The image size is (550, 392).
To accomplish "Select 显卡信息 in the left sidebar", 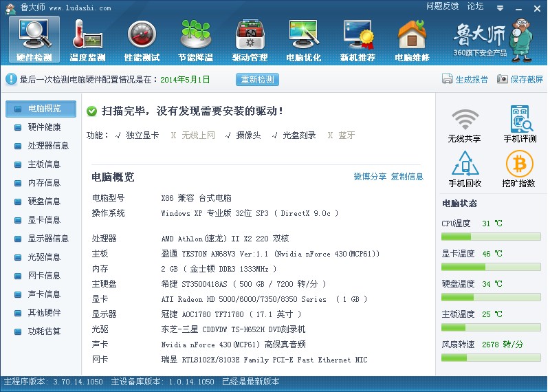I will pyautogui.click(x=44, y=220).
